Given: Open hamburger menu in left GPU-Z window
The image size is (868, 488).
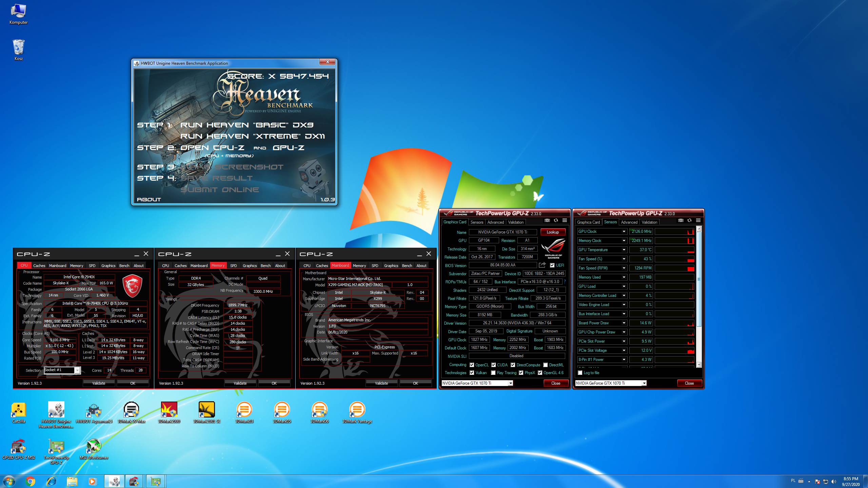Looking at the screenshot, I should pyautogui.click(x=565, y=221).
